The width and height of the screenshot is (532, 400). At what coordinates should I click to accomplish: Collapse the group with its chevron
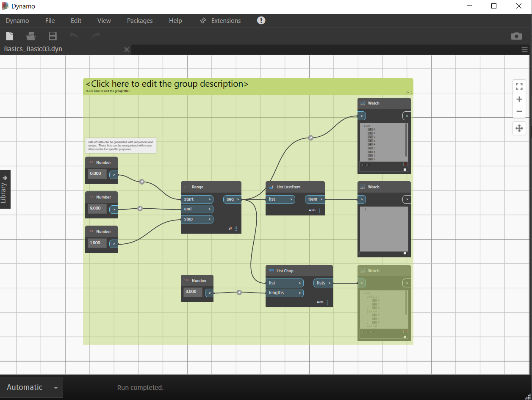(x=407, y=92)
